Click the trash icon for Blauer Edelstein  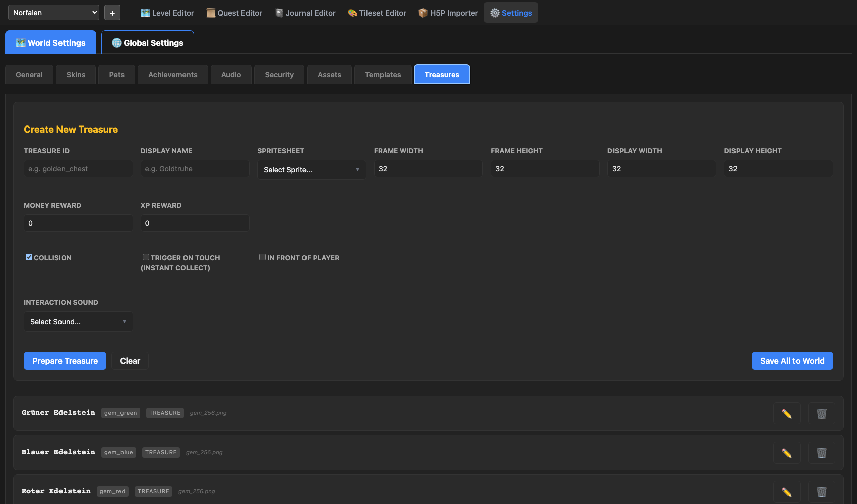[x=821, y=453]
